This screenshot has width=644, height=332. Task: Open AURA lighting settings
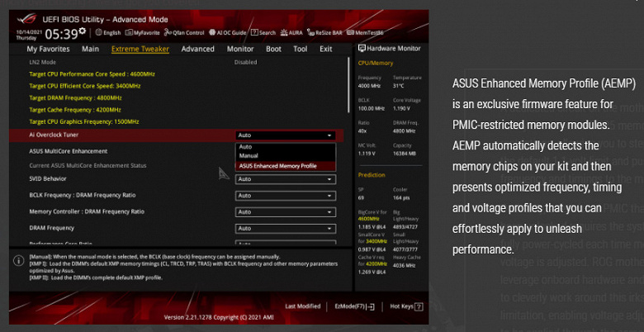291,32
